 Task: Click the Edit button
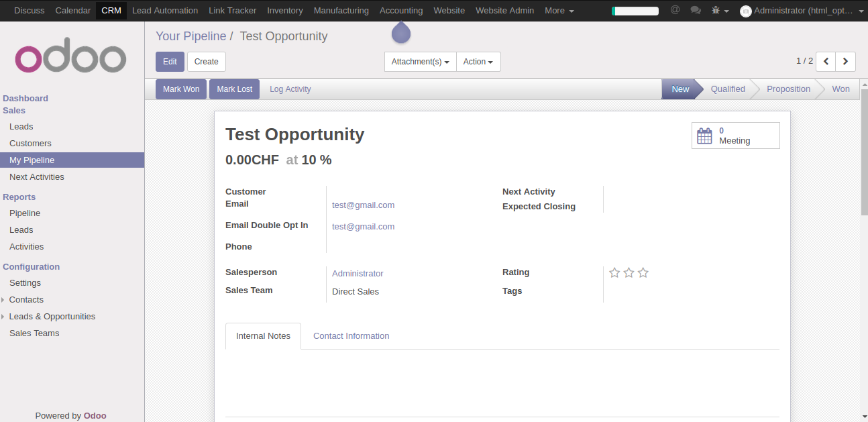[x=170, y=62]
